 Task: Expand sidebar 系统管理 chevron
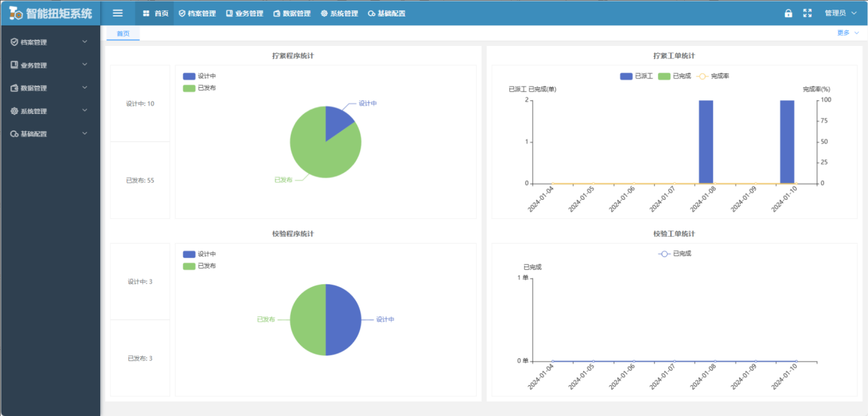tap(85, 111)
